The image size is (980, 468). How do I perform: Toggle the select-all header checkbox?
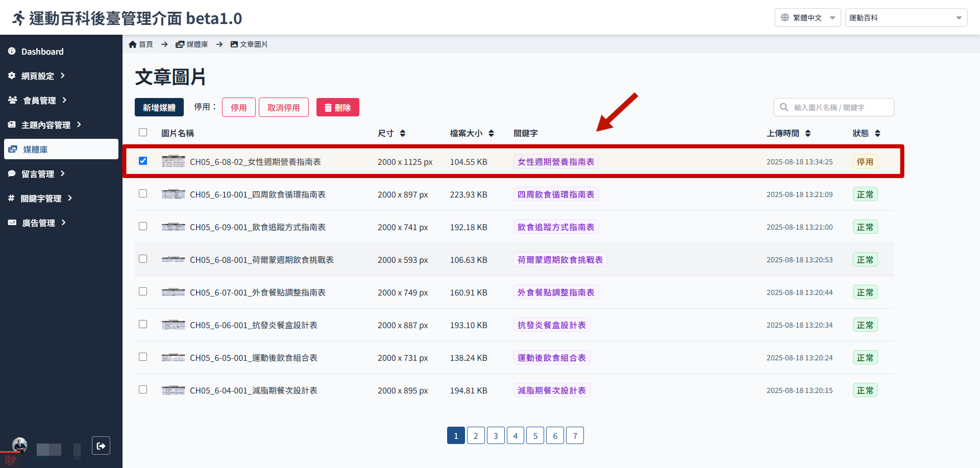pos(143,132)
